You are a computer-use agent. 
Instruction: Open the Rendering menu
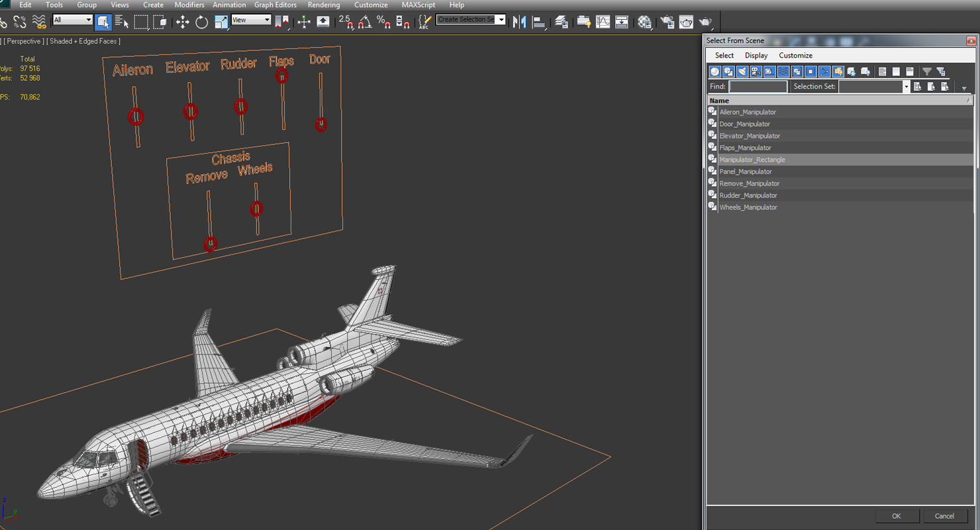click(x=324, y=5)
